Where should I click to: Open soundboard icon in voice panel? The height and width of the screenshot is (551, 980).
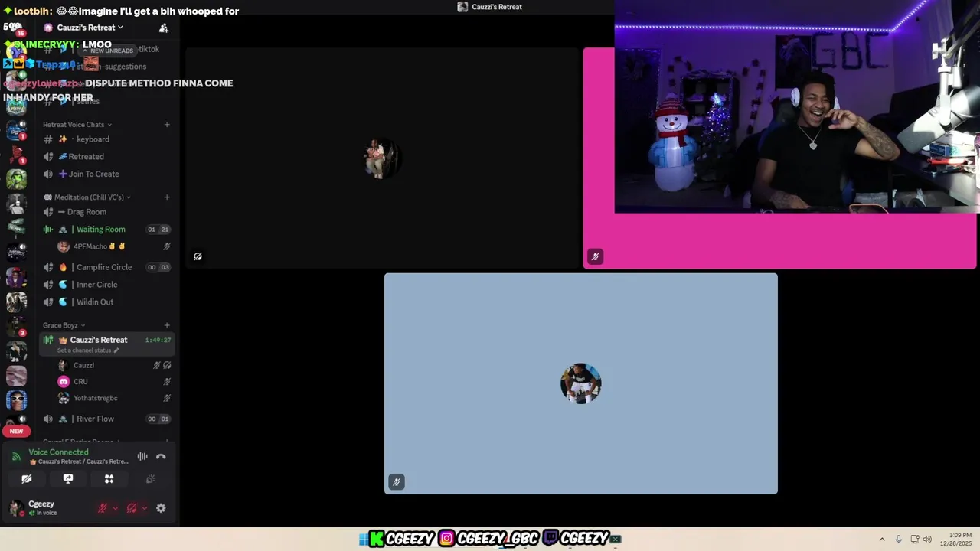151,479
